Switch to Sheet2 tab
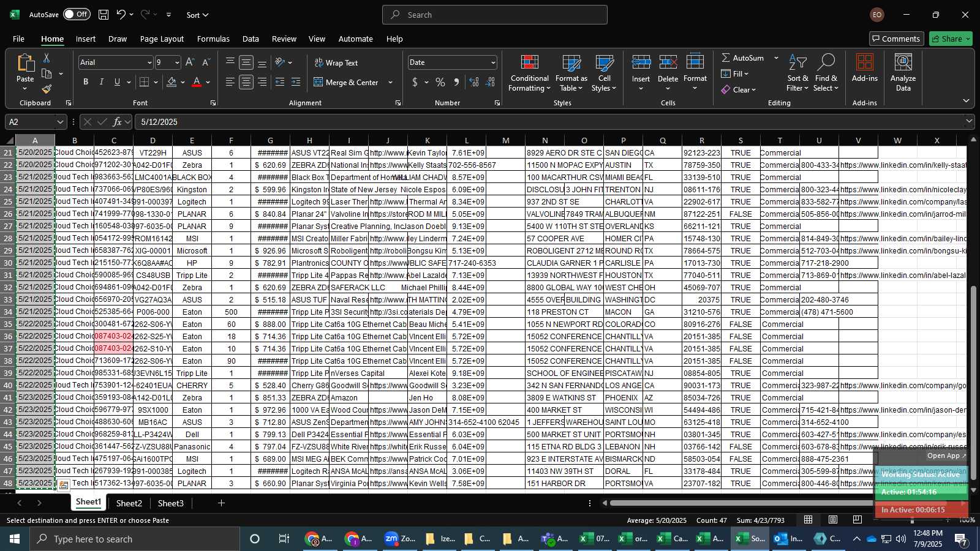Viewport: 980px width, 551px height. [129, 503]
